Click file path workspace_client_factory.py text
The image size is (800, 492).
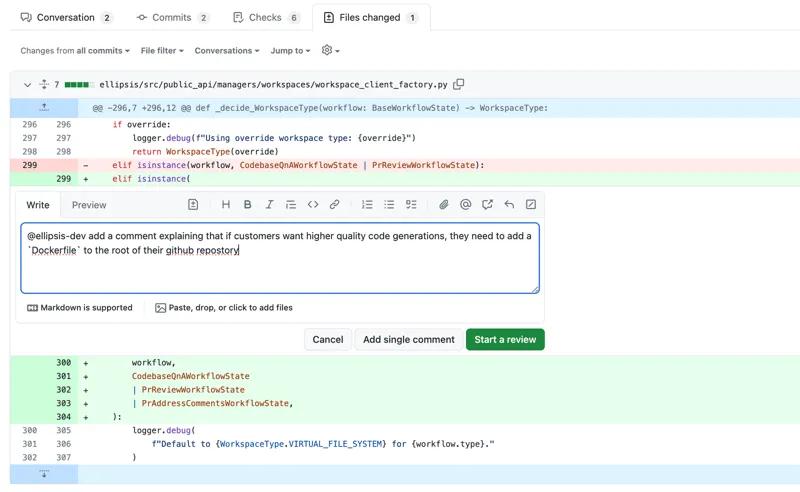pos(273,84)
